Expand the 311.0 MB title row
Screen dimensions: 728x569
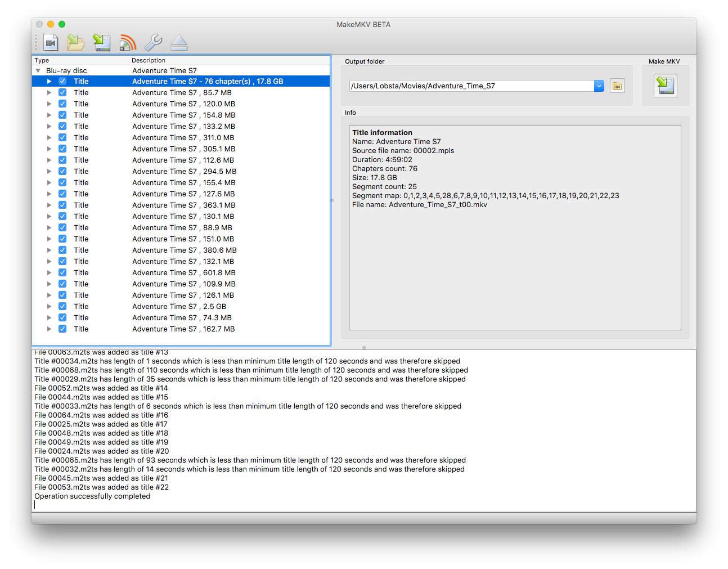[x=49, y=138]
